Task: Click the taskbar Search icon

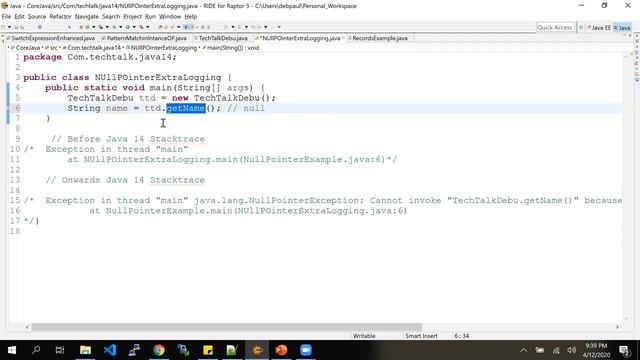Action: pos(36,350)
